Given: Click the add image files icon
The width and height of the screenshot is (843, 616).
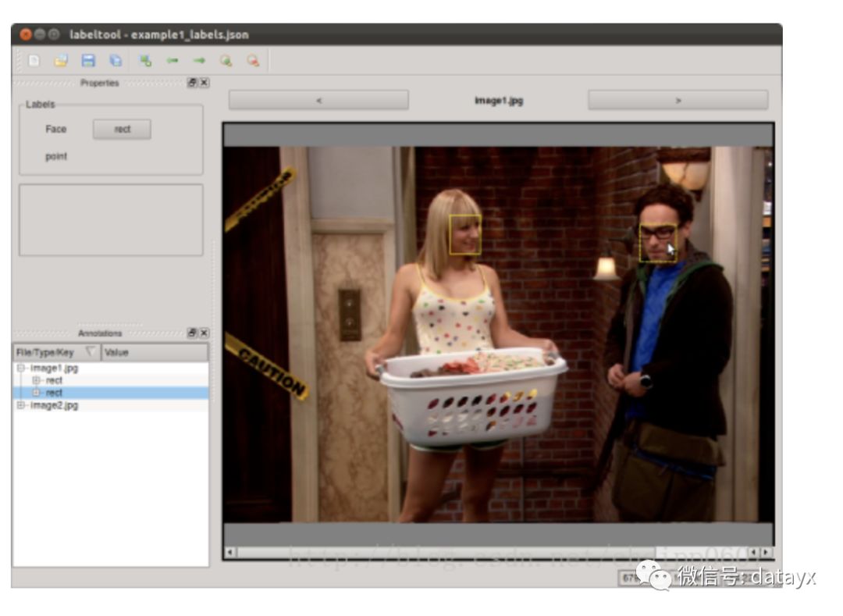Looking at the screenshot, I should point(145,61).
